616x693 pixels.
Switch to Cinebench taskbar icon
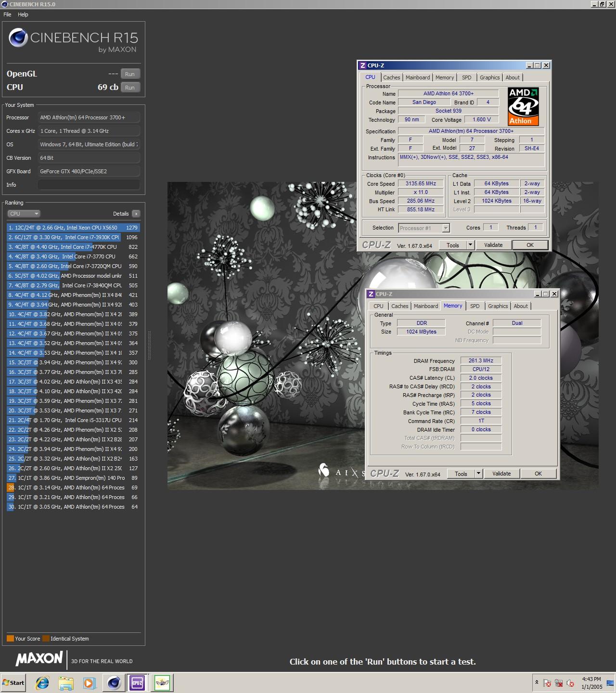pos(114,683)
